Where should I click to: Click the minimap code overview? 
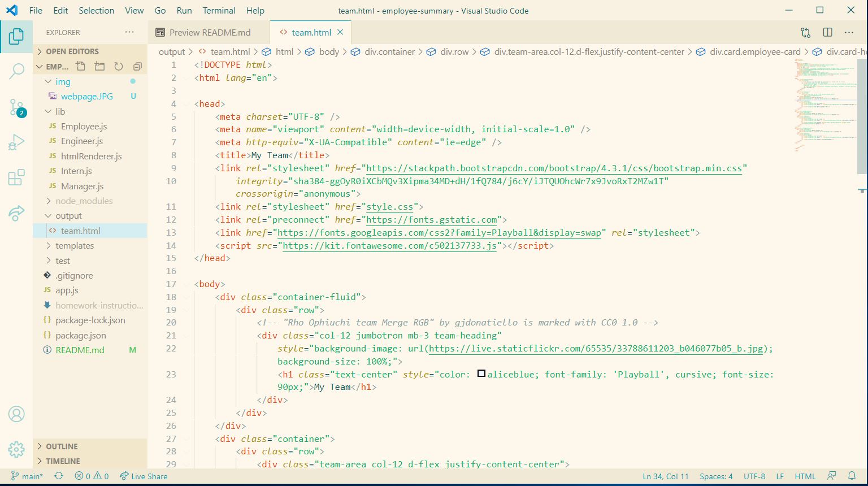pyautogui.click(x=825, y=105)
